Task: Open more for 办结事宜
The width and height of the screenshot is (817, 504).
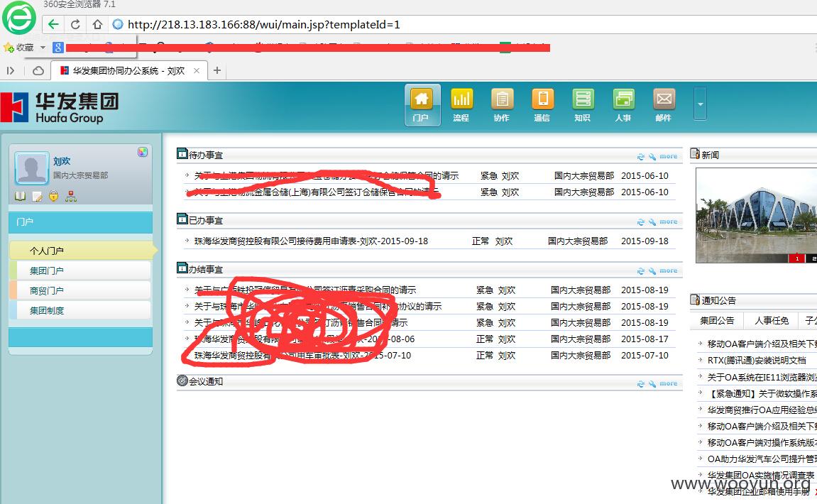Action: 669,270
